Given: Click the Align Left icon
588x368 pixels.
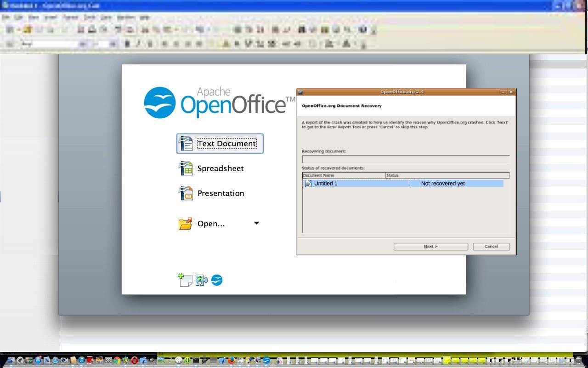Looking at the screenshot, I should (164, 44).
